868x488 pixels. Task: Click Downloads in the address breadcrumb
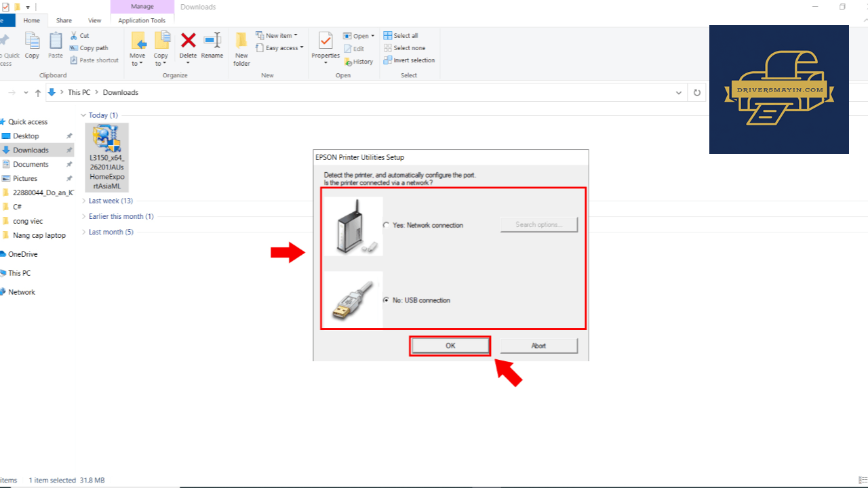[121, 92]
